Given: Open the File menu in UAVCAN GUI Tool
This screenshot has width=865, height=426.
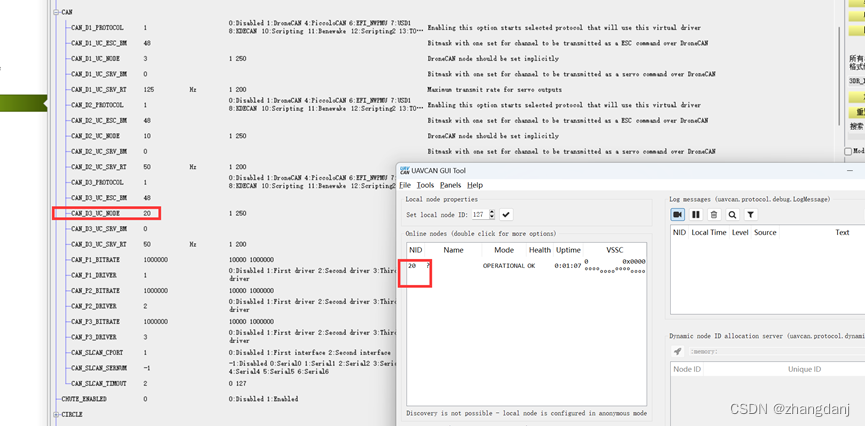Looking at the screenshot, I should pyautogui.click(x=405, y=185).
